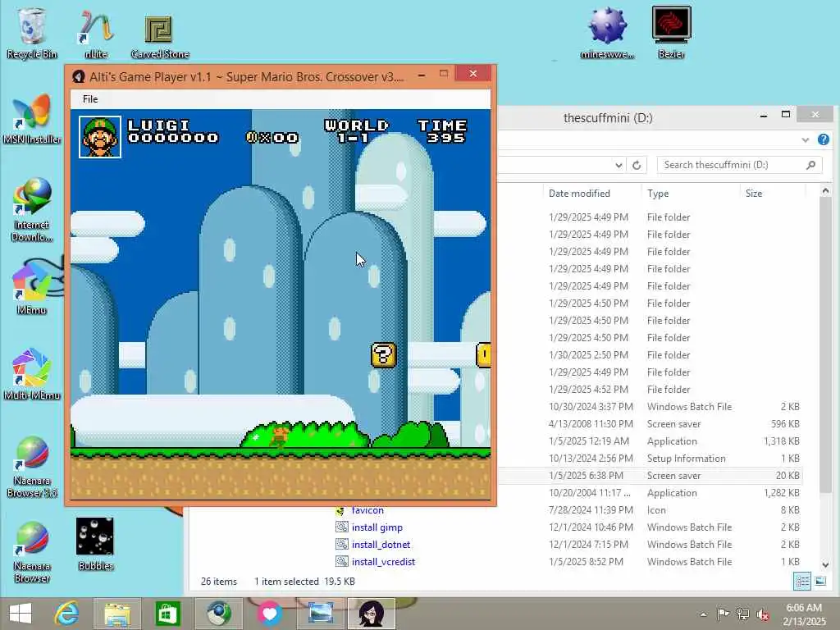This screenshot has height=630, width=840.
Task: Select the Carved Stone desktop icon
Action: tap(160, 35)
